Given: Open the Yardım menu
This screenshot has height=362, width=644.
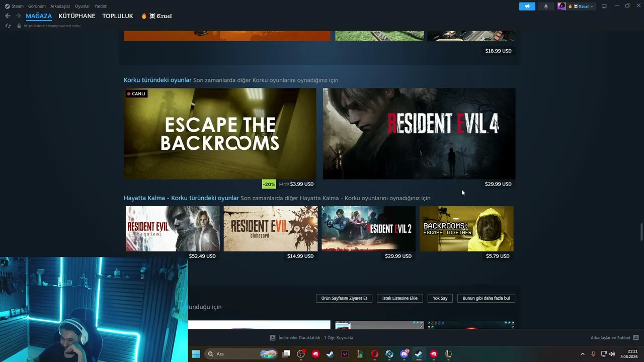Looking at the screenshot, I should click(x=101, y=7).
